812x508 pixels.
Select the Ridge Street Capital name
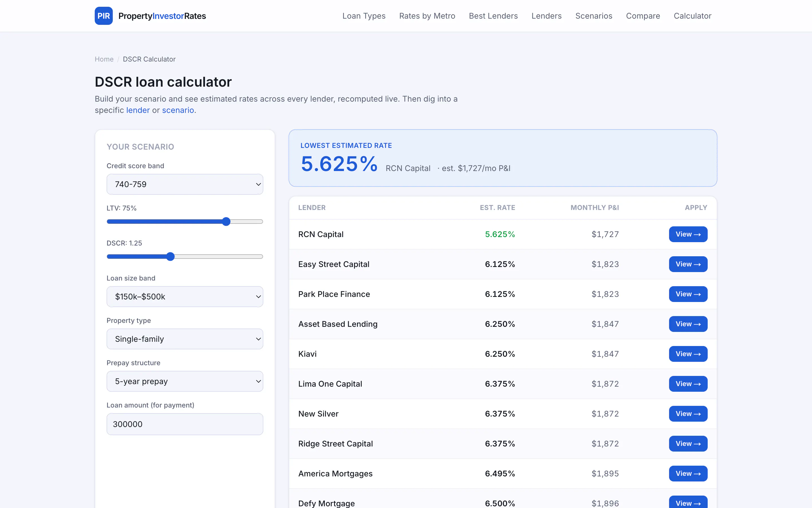(336, 443)
